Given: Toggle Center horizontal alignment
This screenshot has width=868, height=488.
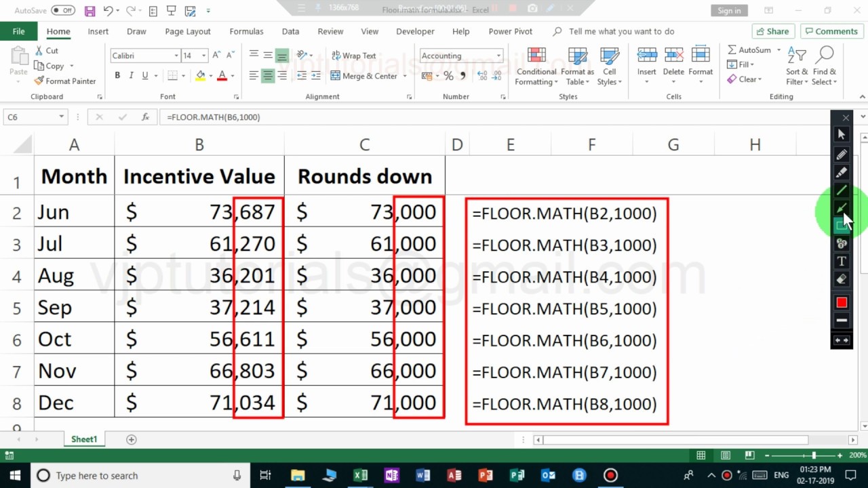Looking at the screenshot, I should (268, 76).
